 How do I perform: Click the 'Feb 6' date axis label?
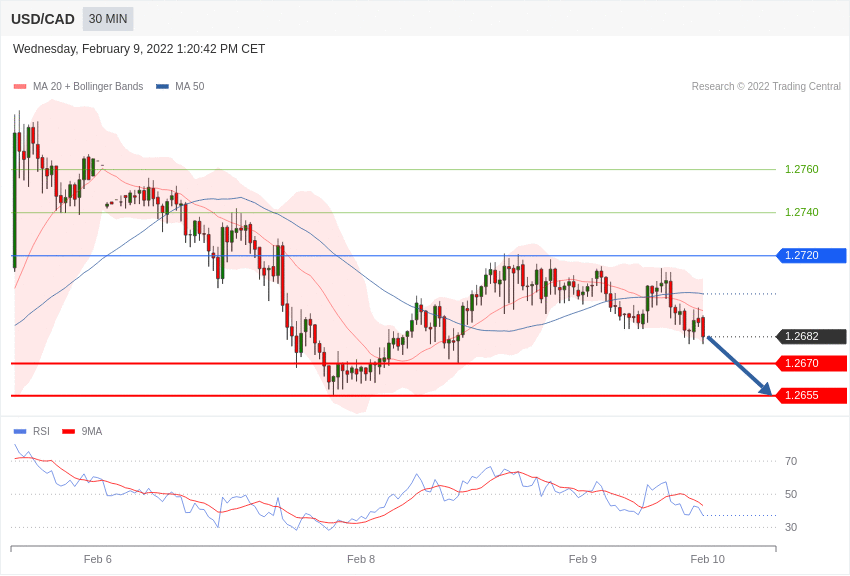[98, 559]
